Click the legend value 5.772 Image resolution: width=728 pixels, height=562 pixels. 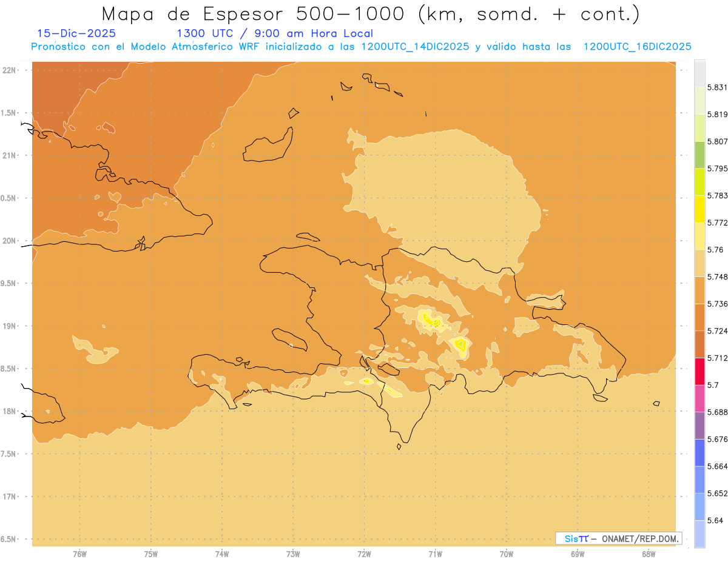[x=717, y=223]
